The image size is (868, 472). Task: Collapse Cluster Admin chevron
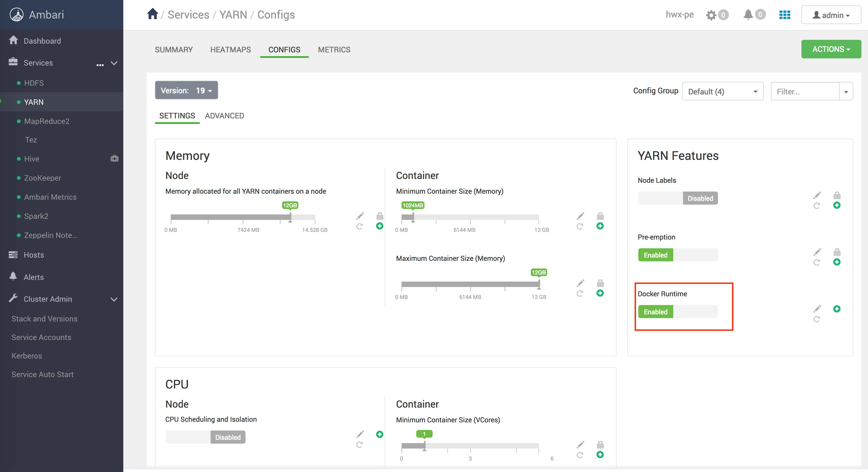(x=114, y=299)
